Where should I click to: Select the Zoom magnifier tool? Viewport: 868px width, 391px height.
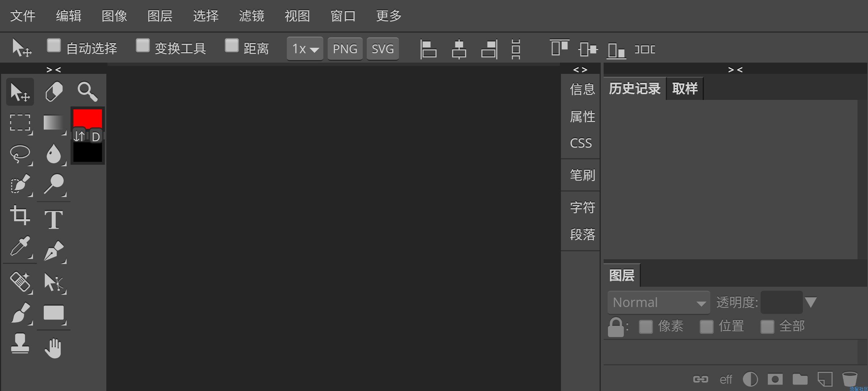[x=87, y=92]
